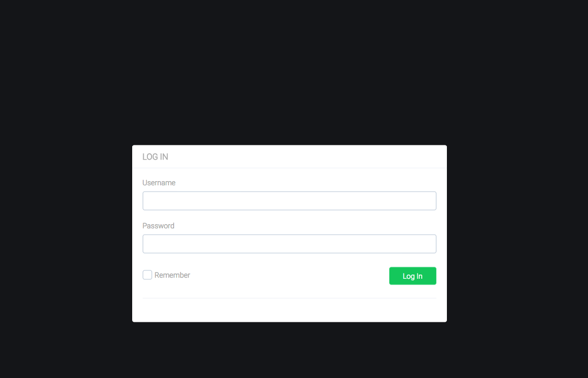Click the Password field label
The image size is (588, 378).
(x=158, y=226)
